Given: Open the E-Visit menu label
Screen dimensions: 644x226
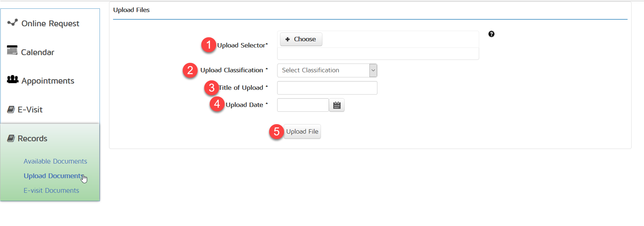Looking at the screenshot, I should click(30, 110).
